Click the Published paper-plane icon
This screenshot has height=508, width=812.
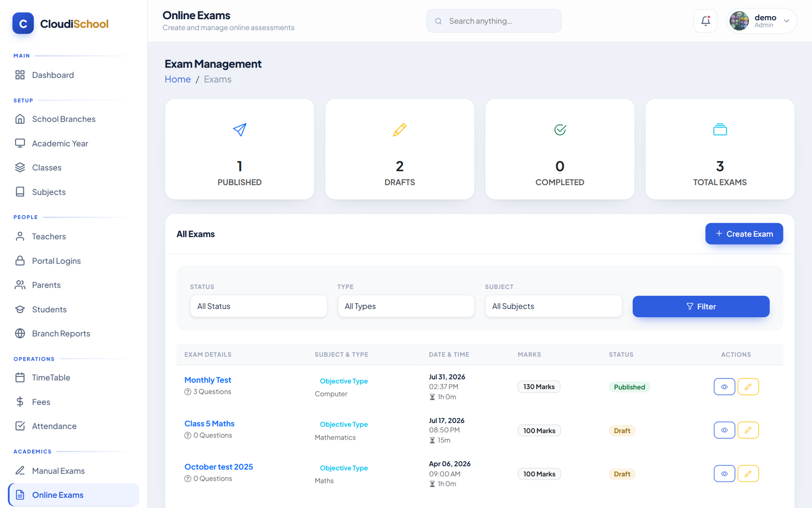point(240,130)
